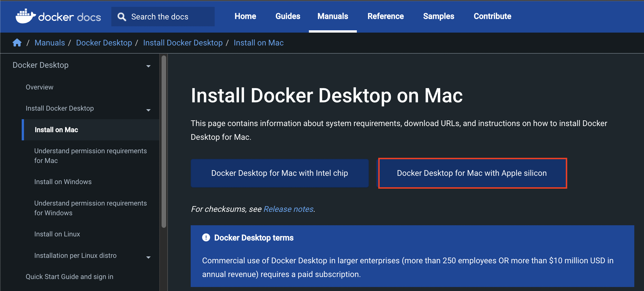Click the Manuals breadcrumb link

click(x=50, y=43)
